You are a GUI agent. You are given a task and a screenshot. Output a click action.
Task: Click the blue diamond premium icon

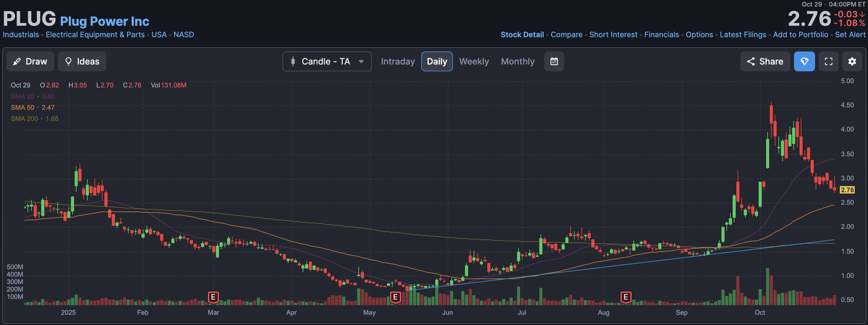point(804,61)
